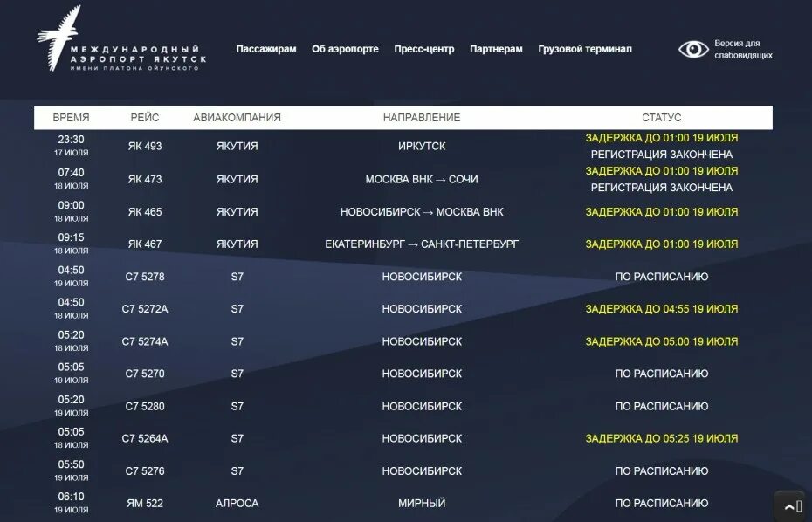
Task: Click the Yakutsk airport bird logo
Action: point(58,38)
